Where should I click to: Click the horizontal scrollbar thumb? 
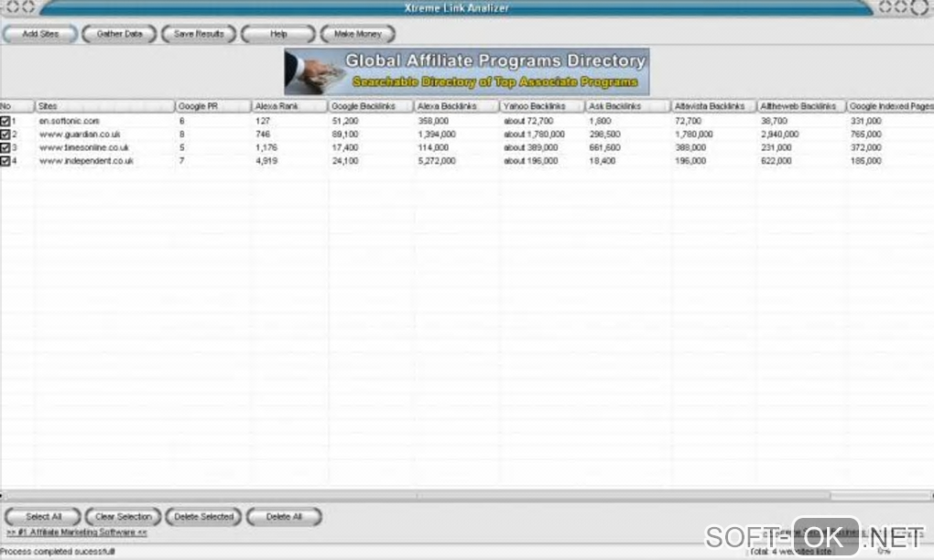pos(417,496)
